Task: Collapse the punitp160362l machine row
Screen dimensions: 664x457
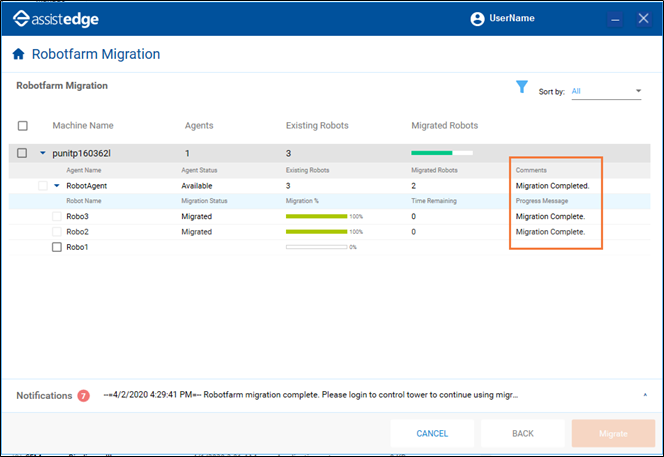Action: coord(42,153)
